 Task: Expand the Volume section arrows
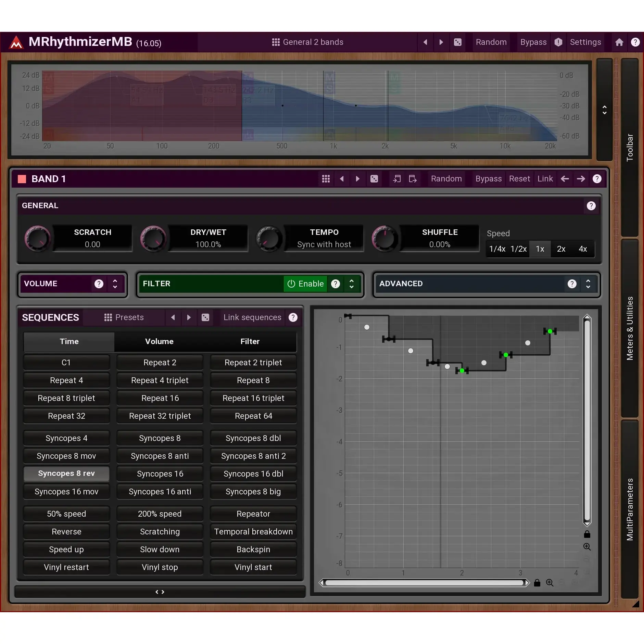[x=115, y=284]
